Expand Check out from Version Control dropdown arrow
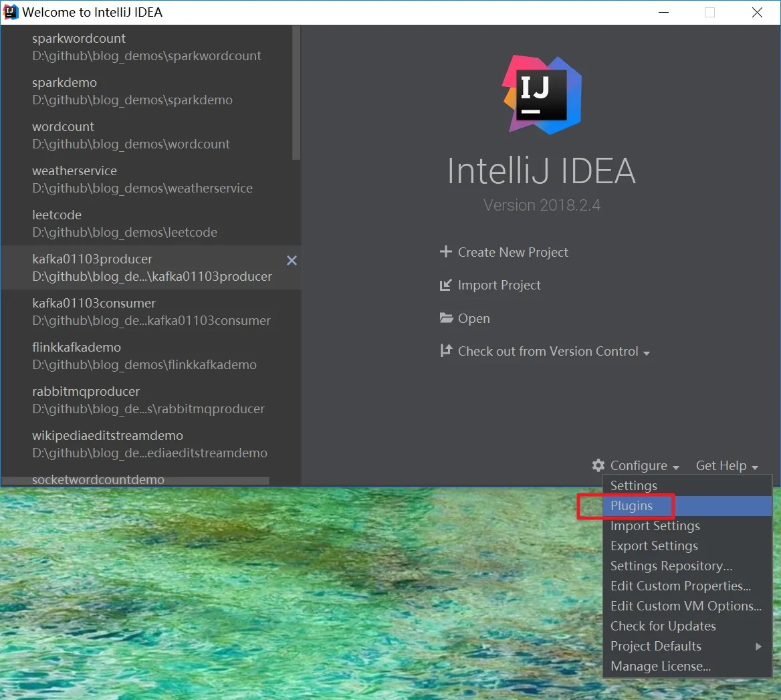 click(647, 353)
